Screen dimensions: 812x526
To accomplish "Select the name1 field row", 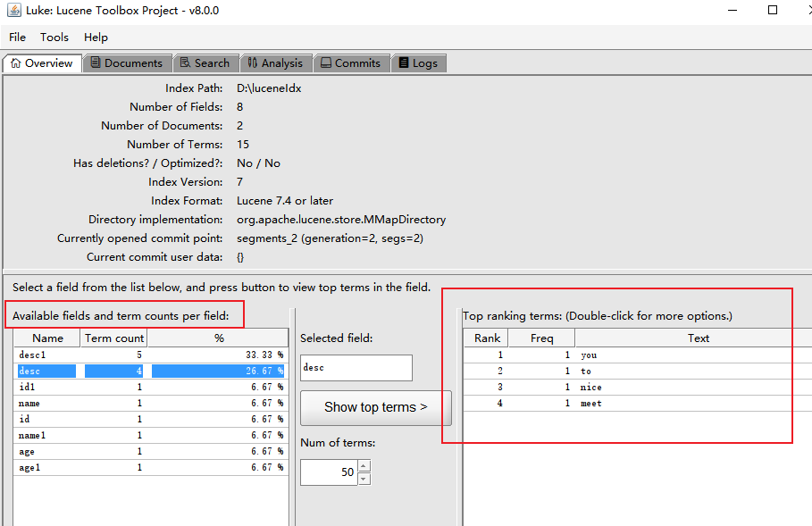I will pos(151,436).
